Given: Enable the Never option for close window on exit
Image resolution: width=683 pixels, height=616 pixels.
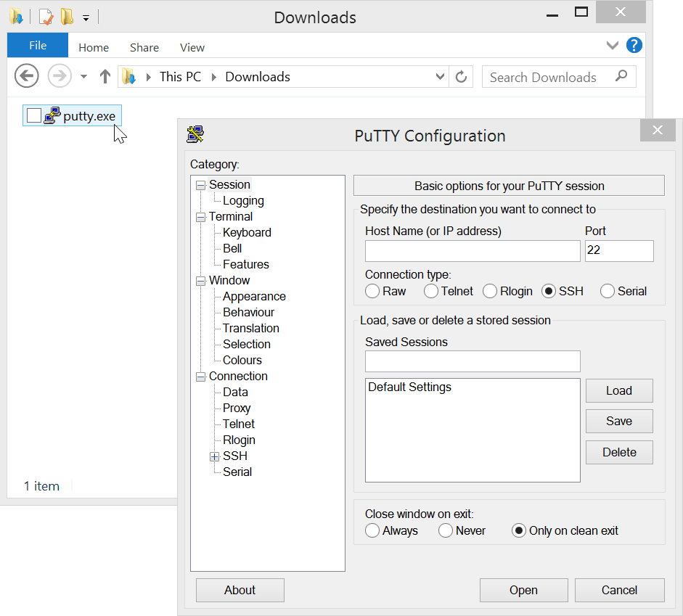Looking at the screenshot, I should point(445,530).
